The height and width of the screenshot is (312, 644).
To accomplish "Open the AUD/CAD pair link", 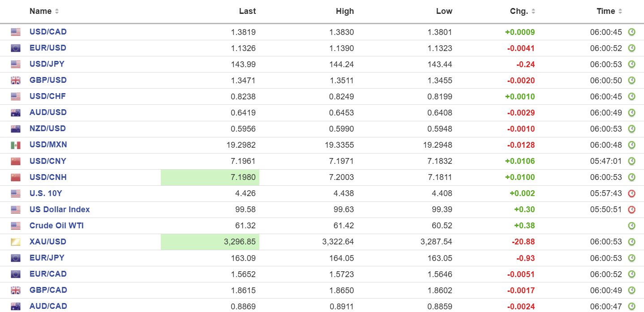I will [x=48, y=306].
